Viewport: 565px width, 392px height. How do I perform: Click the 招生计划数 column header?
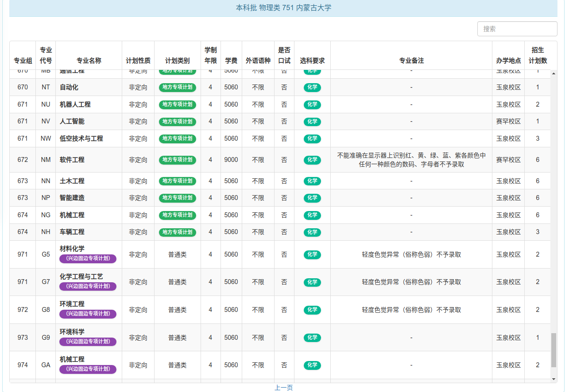point(538,55)
